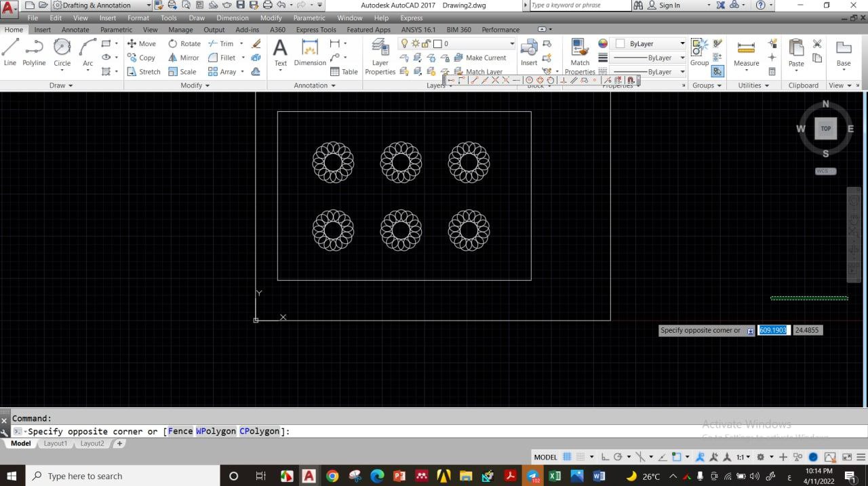The image size is (868, 486).
Task: Click Make Current layer button
Action: [x=480, y=58]
